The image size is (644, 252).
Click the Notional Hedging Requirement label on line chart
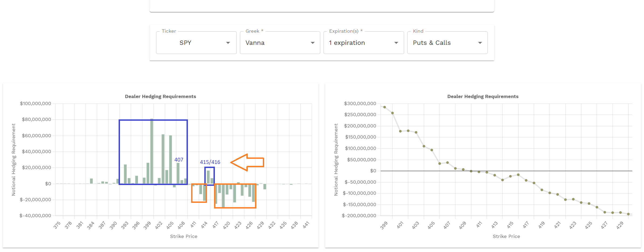[x=336, y=160]
